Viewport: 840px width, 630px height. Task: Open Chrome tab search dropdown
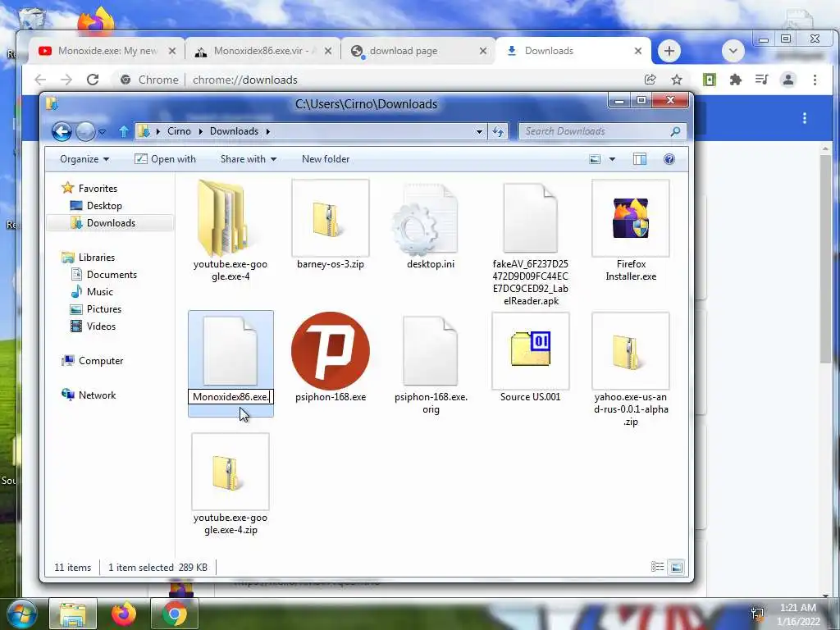coord(733,51)
